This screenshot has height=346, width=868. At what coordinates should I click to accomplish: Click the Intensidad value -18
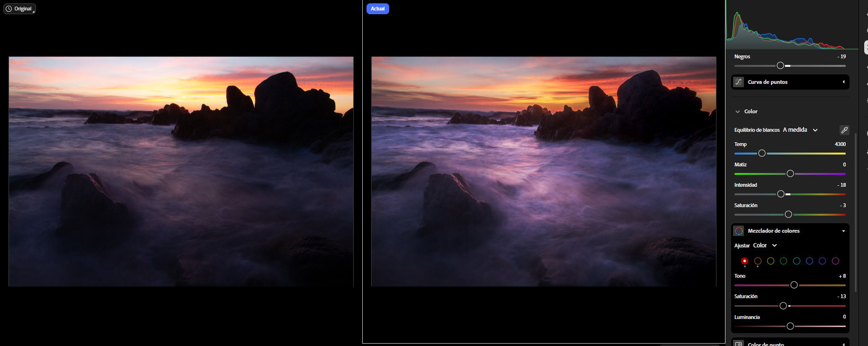click(841, 185)
